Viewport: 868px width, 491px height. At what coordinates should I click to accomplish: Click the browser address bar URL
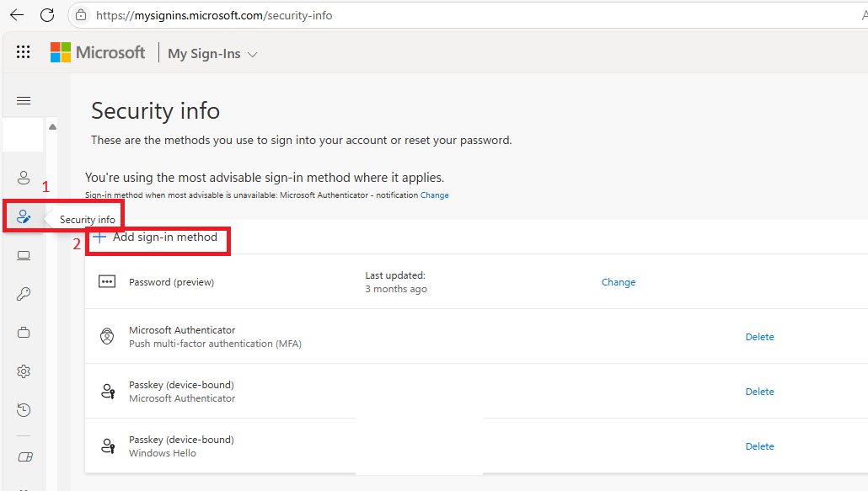point(214,15)
